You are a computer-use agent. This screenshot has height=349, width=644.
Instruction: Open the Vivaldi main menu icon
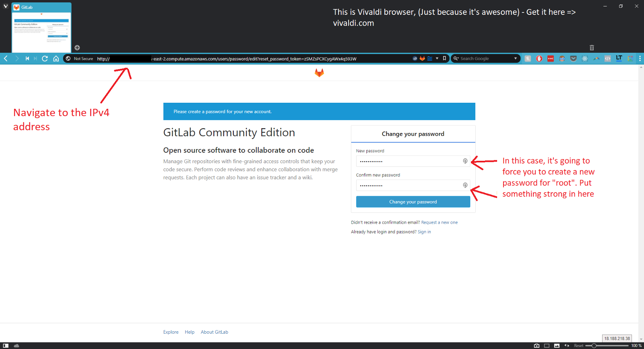(6, 6)
